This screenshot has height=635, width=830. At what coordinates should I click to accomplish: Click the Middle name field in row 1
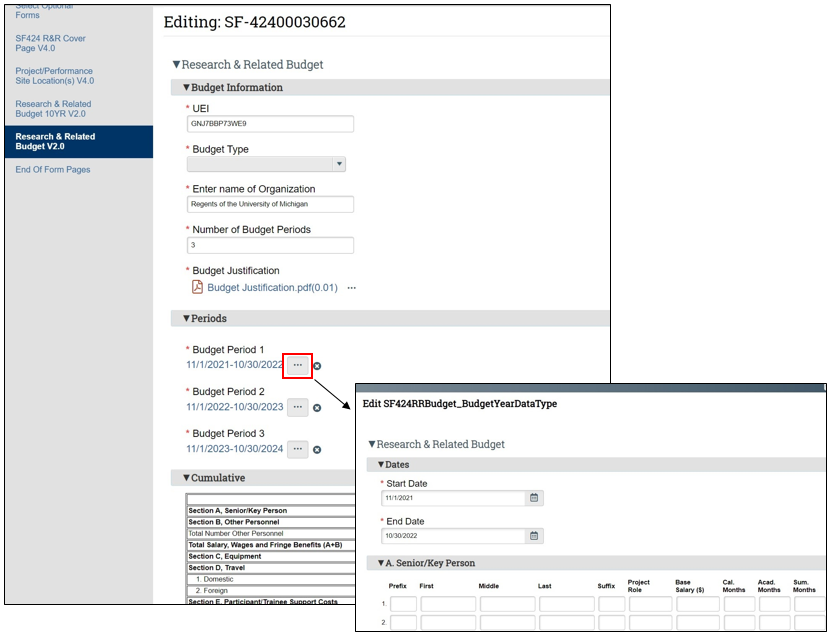tap(508, 604)
